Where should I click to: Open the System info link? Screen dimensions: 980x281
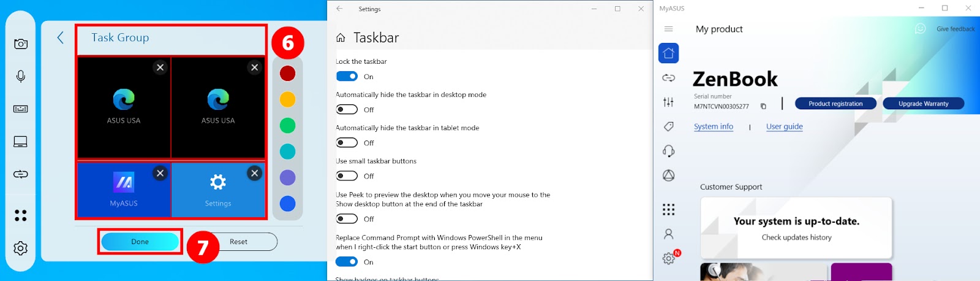(x=714, y=126)
